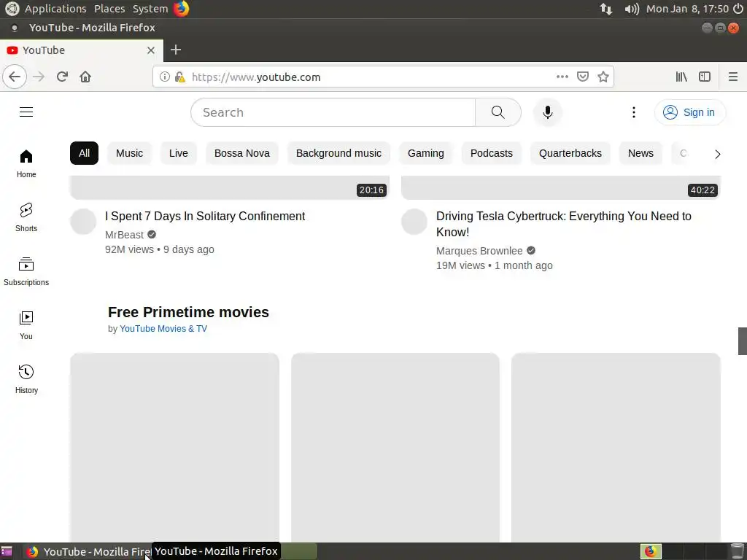747x560 pixels.
Task: Launch Firefox from the top panel
Action: tap(181, 9)
